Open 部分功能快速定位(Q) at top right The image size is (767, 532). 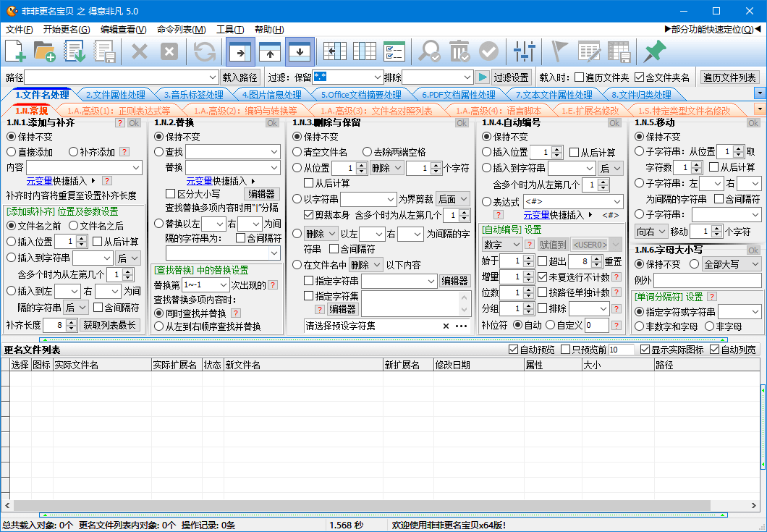(x=712, y=30)
